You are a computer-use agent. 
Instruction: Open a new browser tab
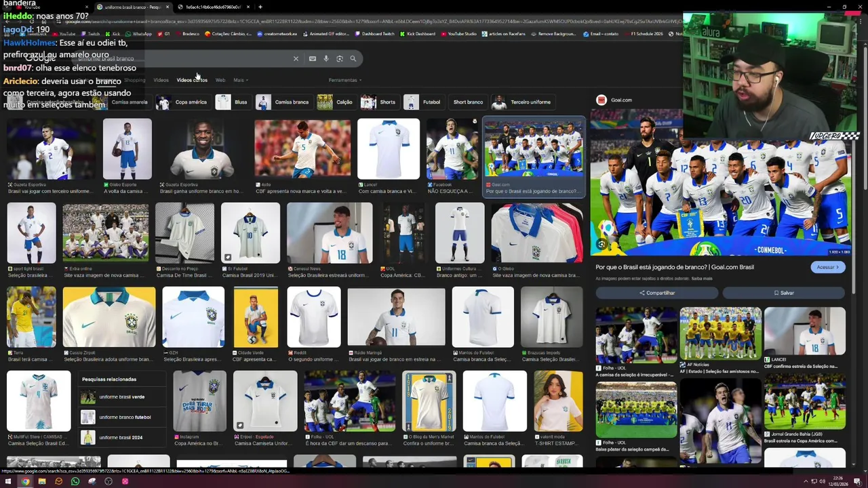[x=260, y=7]
